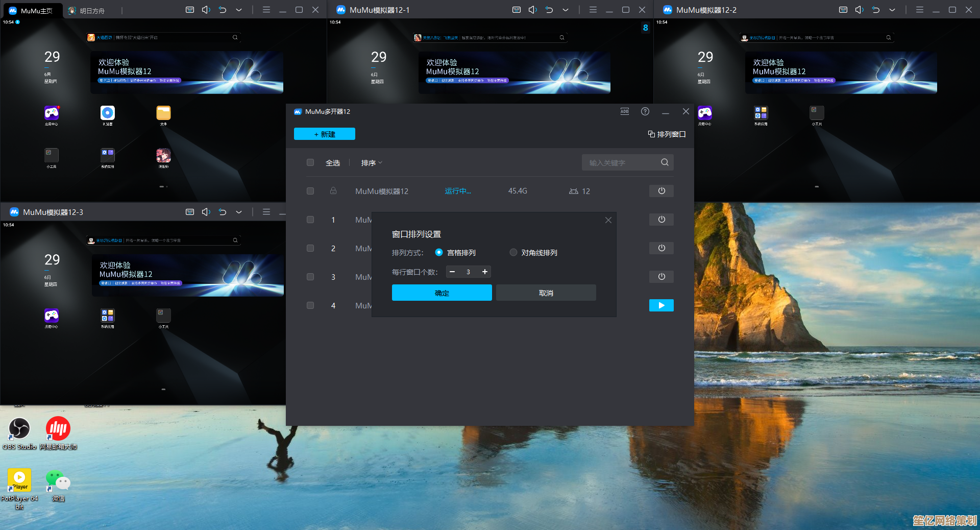Select 对角线排列 radio option
The height and width of the screenshot is (530, 980).
click(513, 252)
